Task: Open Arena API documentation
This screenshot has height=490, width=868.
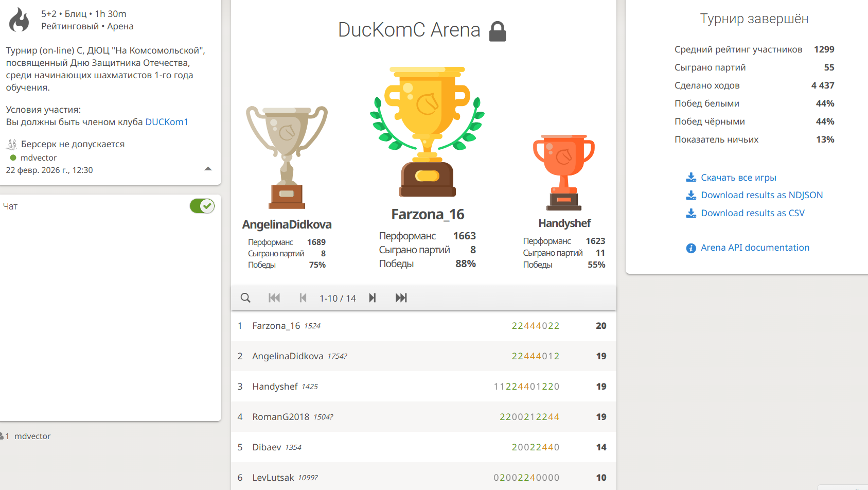Action: pyautogui.click(x=755, y=248)
